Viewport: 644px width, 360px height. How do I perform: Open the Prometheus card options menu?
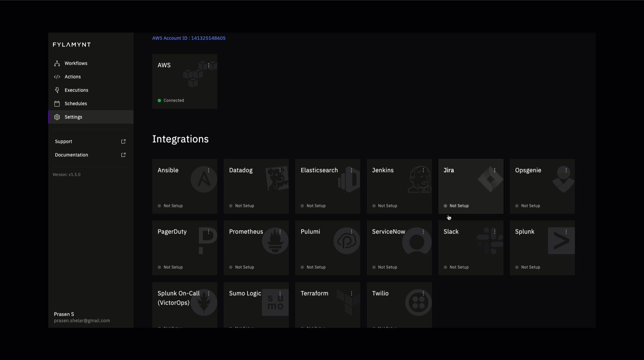tap(280, 232)
